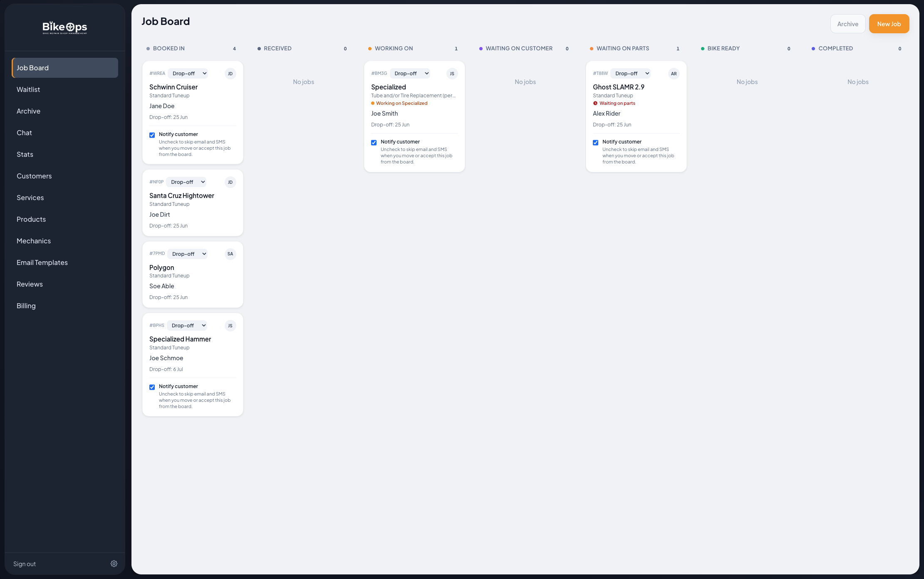Click 'Drop-off: 6 Jul' date text
924x579 pixels.
click(166, 369)
